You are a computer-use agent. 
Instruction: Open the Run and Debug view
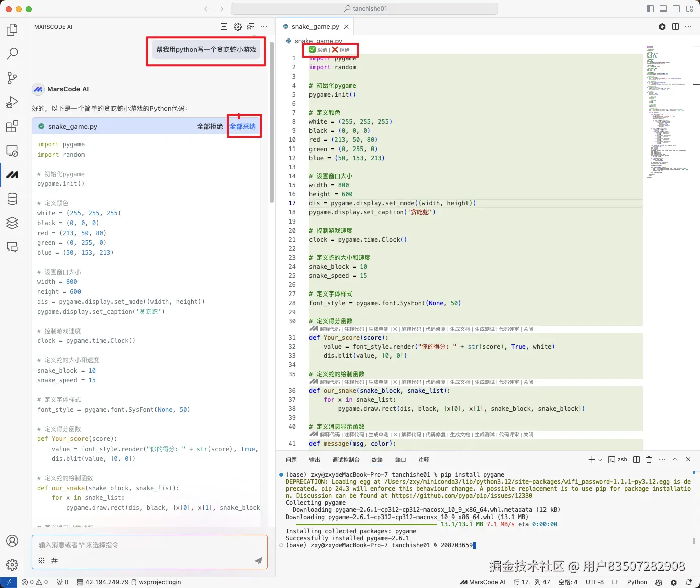[x=12, y=102]
